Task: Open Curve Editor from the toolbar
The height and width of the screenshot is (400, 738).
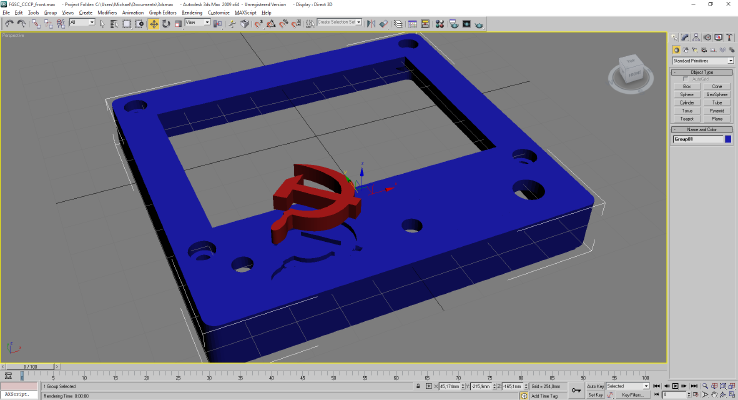Action: tap(412, 24)
